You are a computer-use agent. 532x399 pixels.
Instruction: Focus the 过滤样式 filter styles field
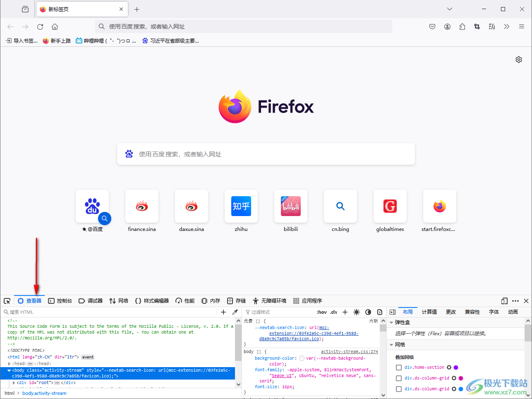(279, 312)
